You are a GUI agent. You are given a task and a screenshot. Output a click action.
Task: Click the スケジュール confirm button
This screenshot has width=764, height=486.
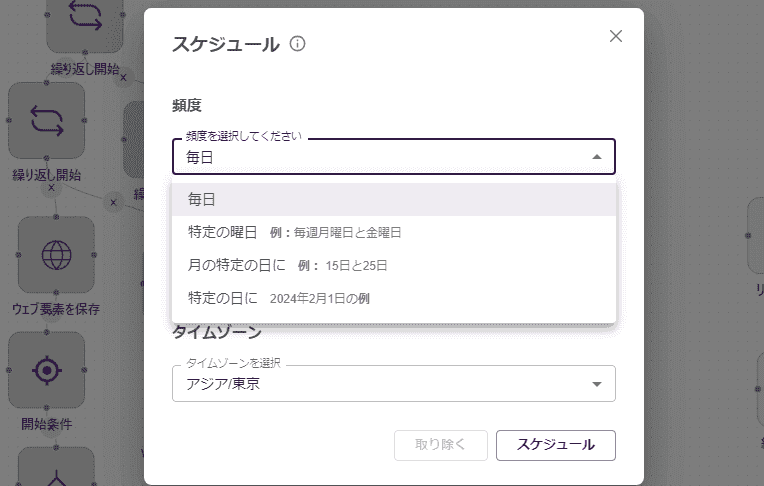556,445
